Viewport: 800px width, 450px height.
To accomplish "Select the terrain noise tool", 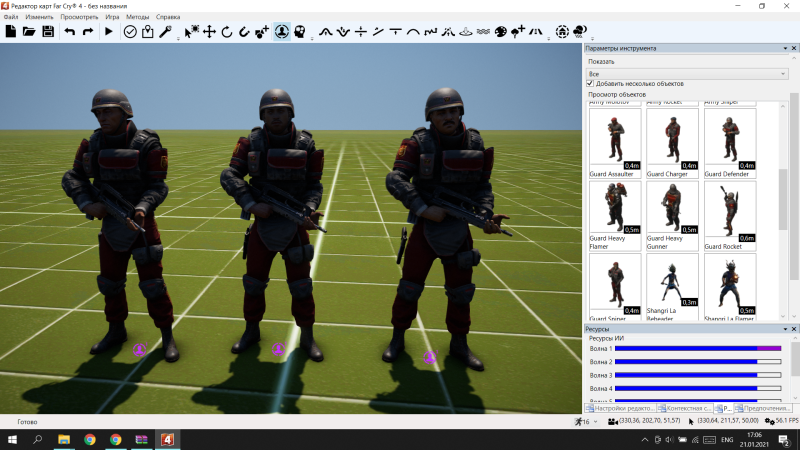I will [431, 32].
